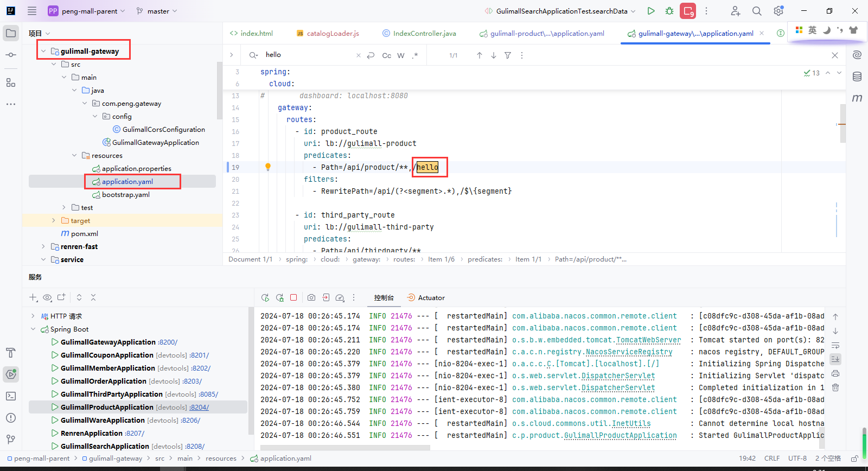The image size is (868, 471).
Task: Stop the selected service
Action: (x=293, y=297)
